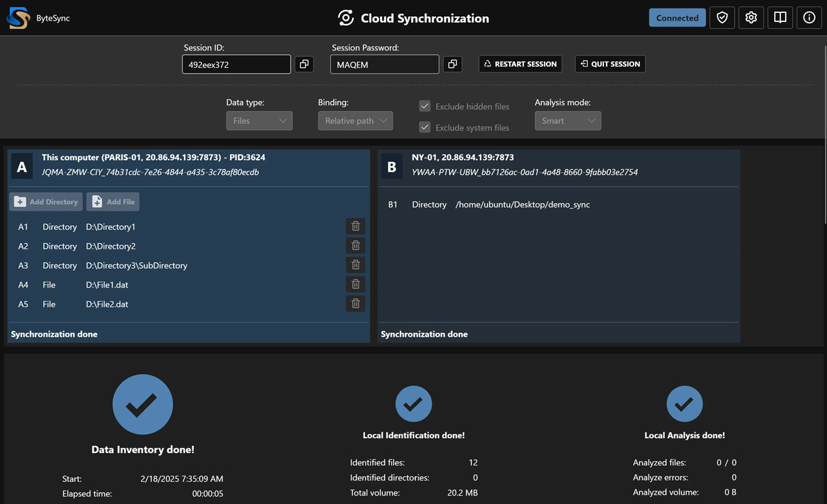Click panel A Synchronization done status
Image resolution: width=827 pixels, height=504 pixels.
(54, 334)
